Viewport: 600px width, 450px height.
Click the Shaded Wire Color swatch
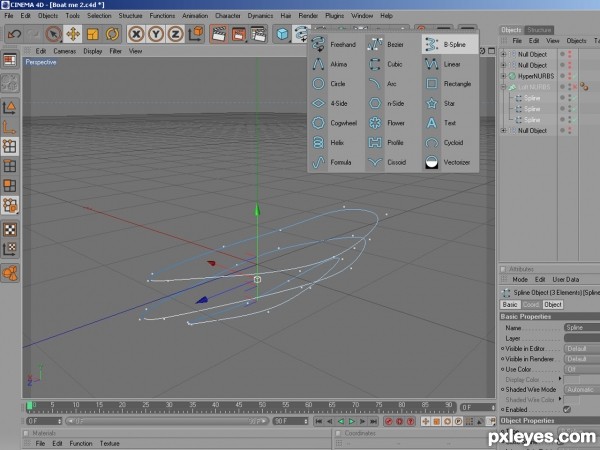coord(572,400)
